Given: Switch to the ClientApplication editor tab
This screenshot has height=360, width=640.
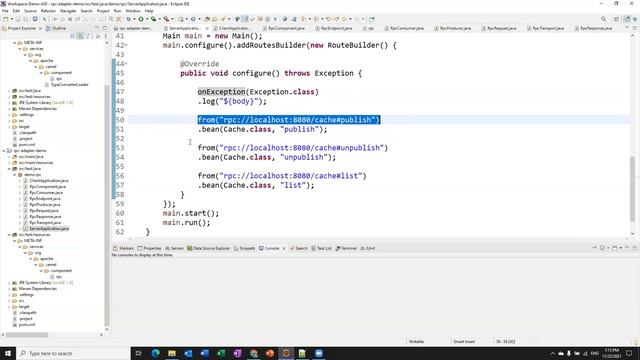Looking at the screenshot, I should (233, 28).
